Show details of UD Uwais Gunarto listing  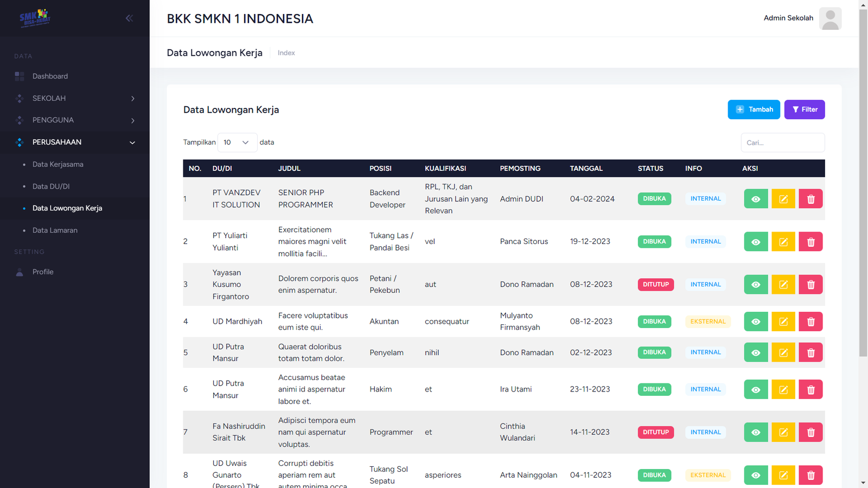[756, 475]
